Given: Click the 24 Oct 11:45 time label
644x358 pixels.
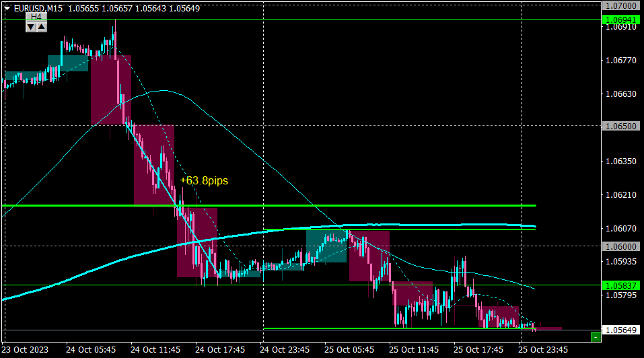Looking at the screenshot, I should (x=155, y=350).
